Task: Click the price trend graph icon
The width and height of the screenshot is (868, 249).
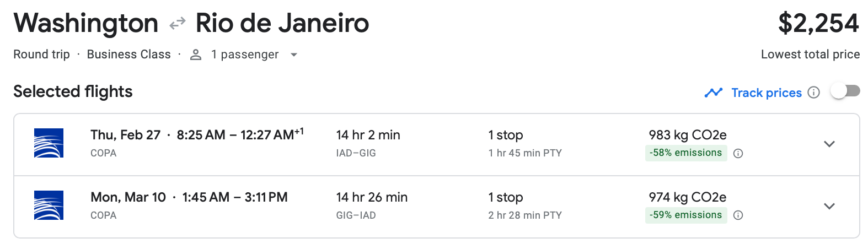Action: pyautogui.click(x=713, y=93)
